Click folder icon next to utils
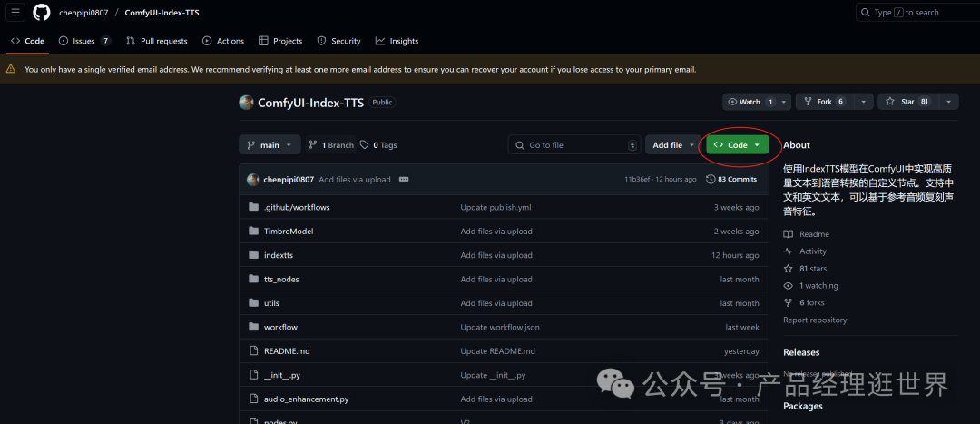 253,303
